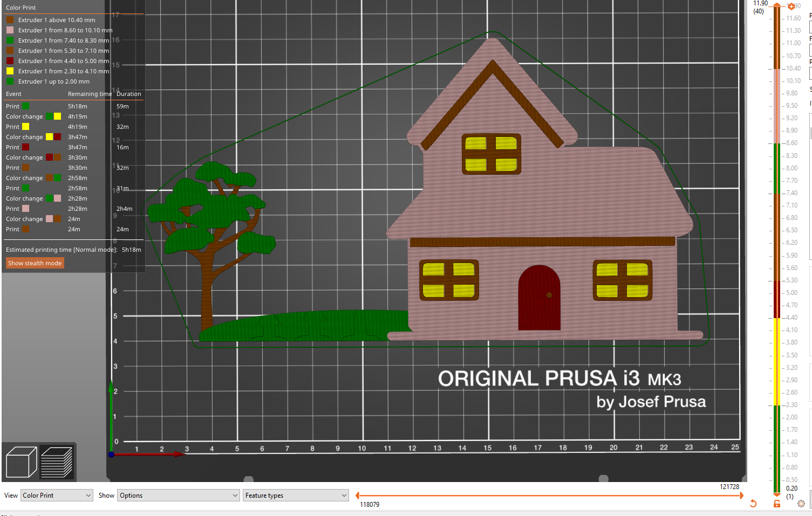Open vertical slider settings gear icon
The height and width of the screenshot is (516, 812).
pyautogui.click(x=801, y=504)
